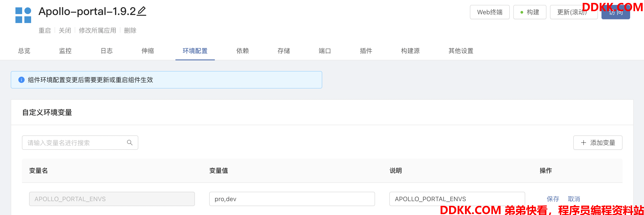Click the 变量值 column header
644x215 pixels.
click(218, 171)
